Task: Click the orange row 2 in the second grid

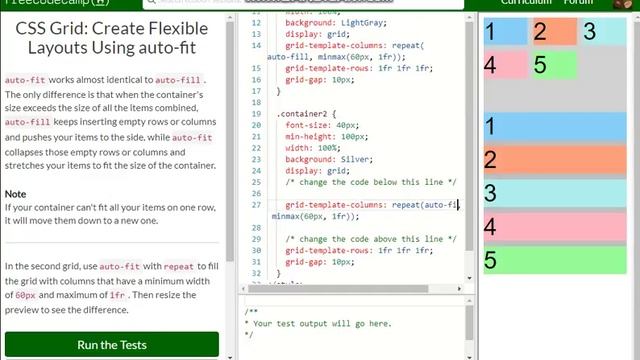Action: click(x=555, y=160)
